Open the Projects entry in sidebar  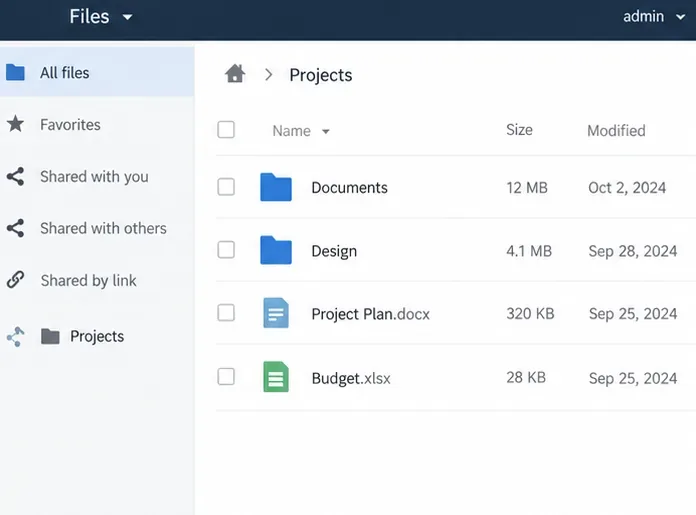pyautogui.click(x=97, y=337)
